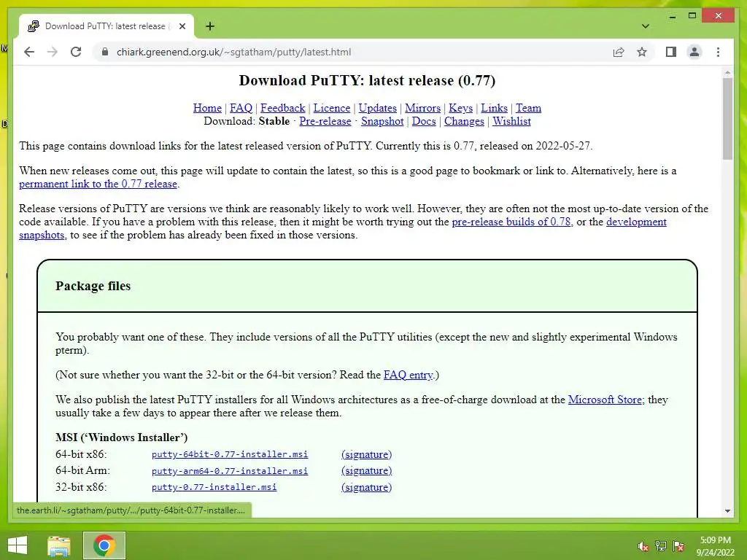Switch to Snapshot downloads
747x560 pixels.
pos(382,122)
